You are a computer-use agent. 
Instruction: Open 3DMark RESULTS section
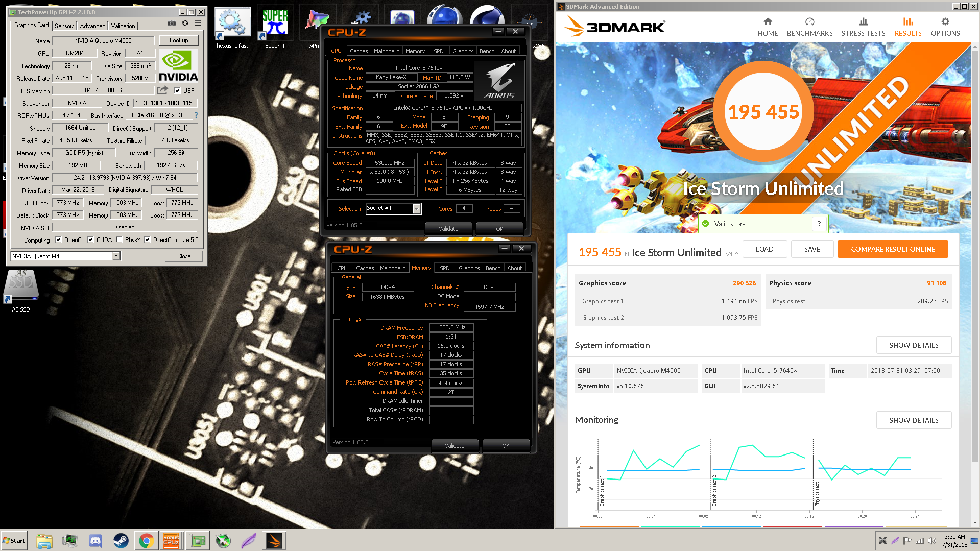[908, 28]
